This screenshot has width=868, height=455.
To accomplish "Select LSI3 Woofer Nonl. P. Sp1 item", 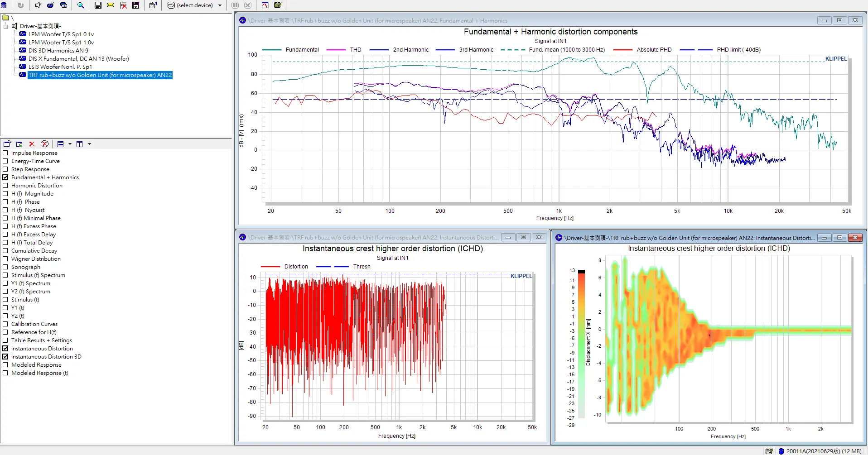I will (x=60, y=67).
